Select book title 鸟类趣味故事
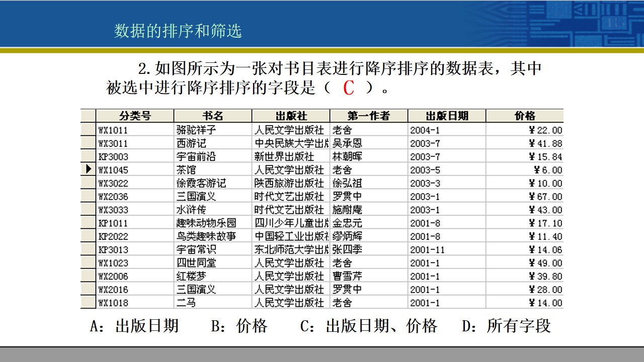Screen dimensions: 644x362 [x=206, y=236]
